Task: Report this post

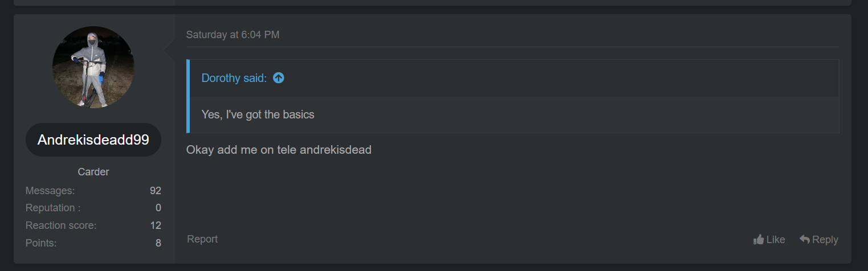Action: tap(202, 239)
